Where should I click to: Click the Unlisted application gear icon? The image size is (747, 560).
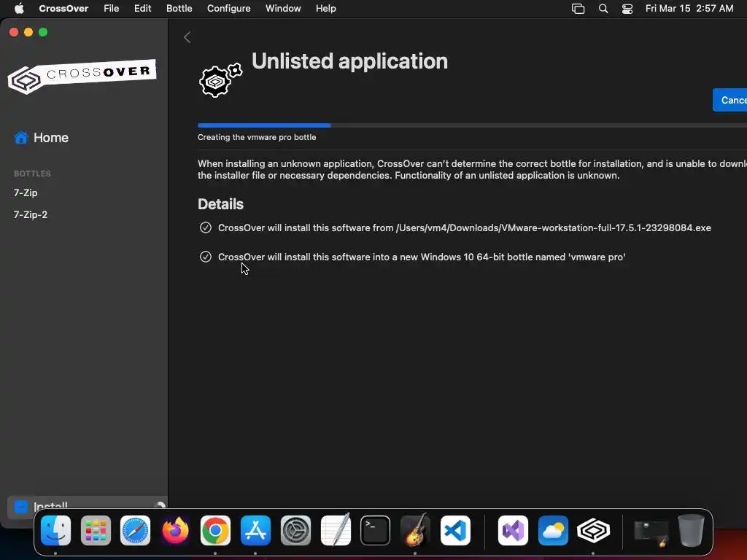click(x=220, y=80)
